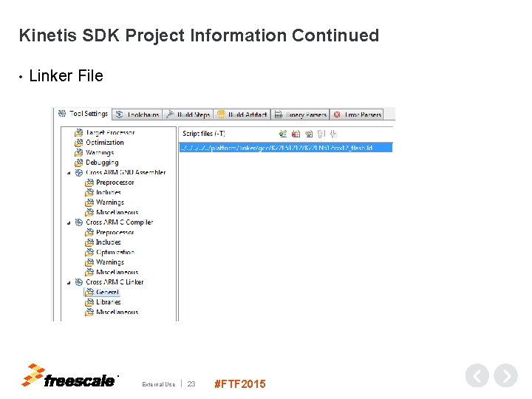Viewport: 532px width, 399px height.
Task: Click the Move Down script file icon
Action: [333, 134]
